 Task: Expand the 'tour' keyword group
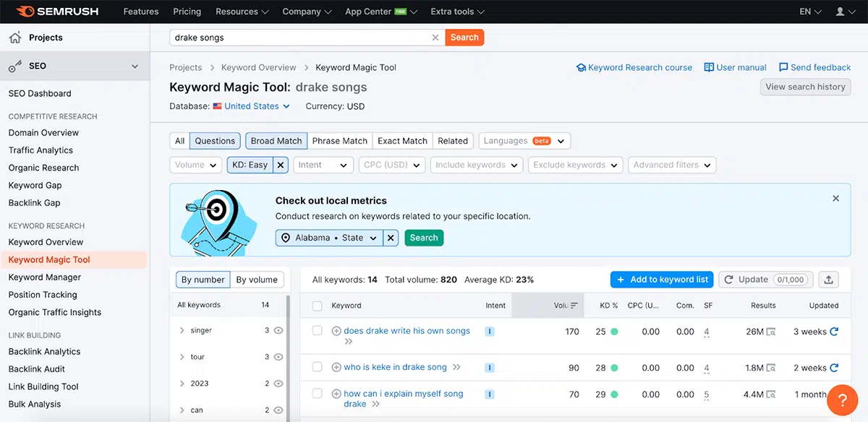[182, 357]
